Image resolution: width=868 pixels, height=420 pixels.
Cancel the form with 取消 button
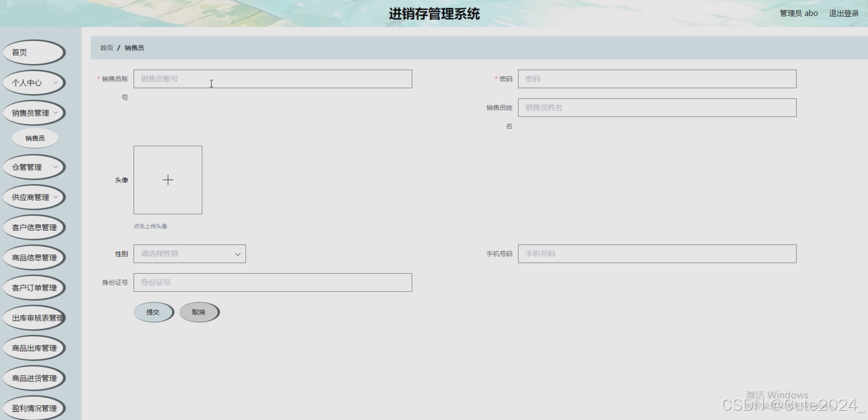click(199, 312)
